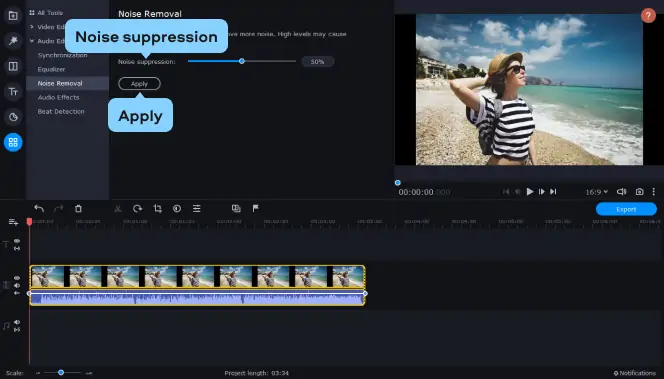The width and height of the screenshot is (664, 379).
Task: Click the volume speaker icon in preview
Action: point(621,192)
